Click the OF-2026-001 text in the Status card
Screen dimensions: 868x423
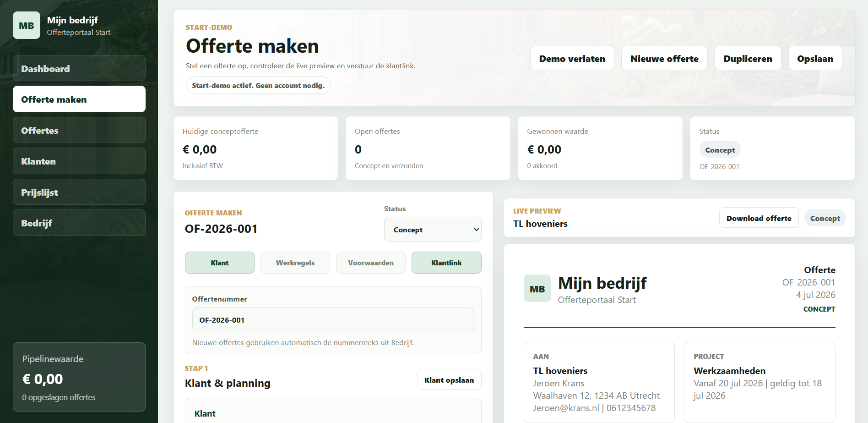719,166
